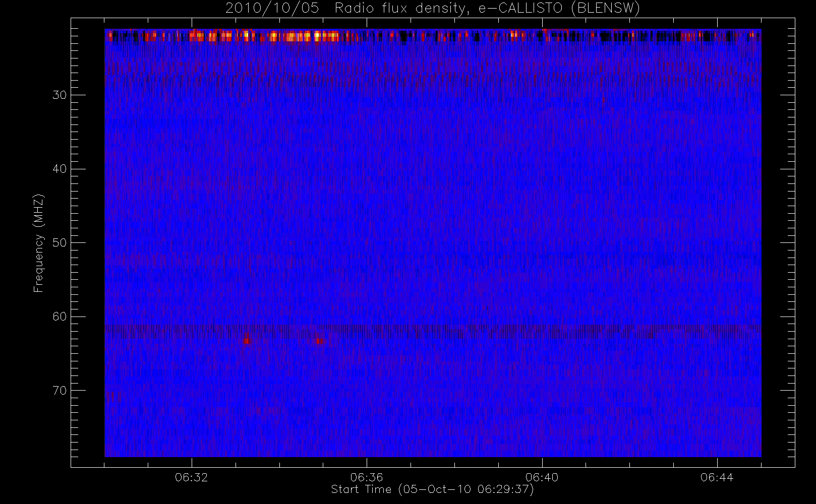816x504 pixels.
Task: Click the 30 MHz frequency tick label
Action: click(59, 95)
